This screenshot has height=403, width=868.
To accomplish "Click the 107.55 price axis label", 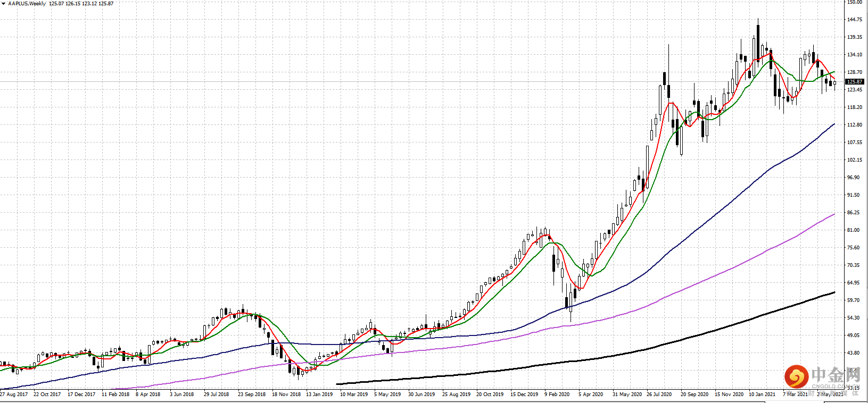I will (x=855, y=142).
